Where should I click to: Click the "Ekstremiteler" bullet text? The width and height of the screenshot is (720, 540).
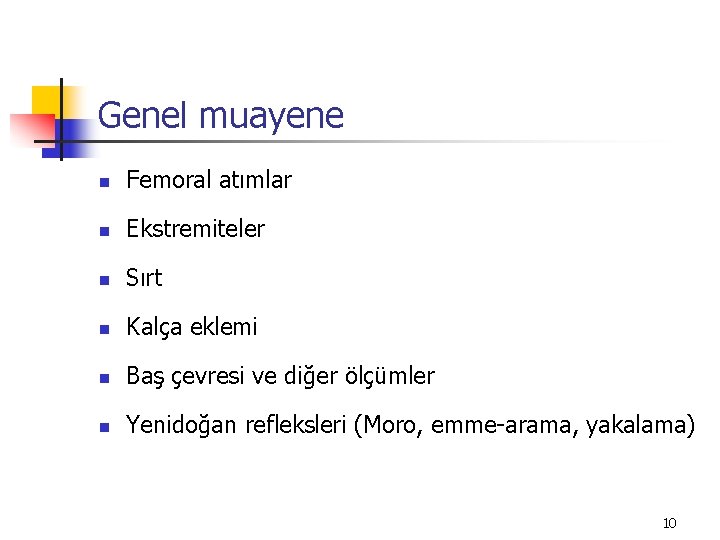point(195,229)
